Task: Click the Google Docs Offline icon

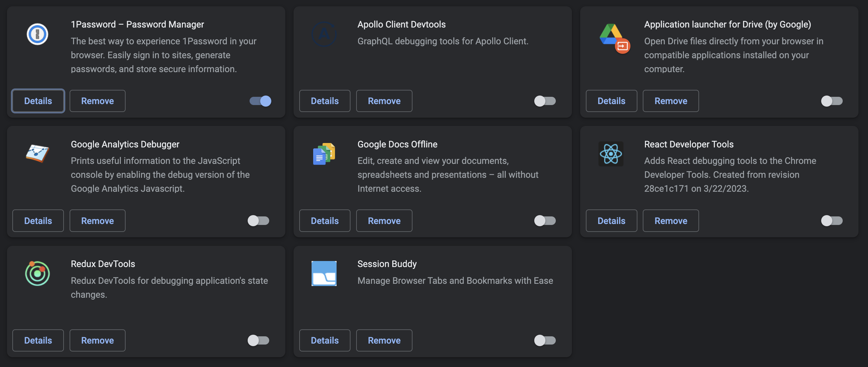Action: click(324, 154)
